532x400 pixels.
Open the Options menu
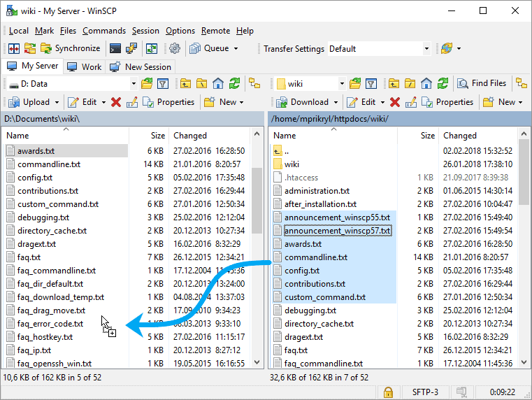180,31
